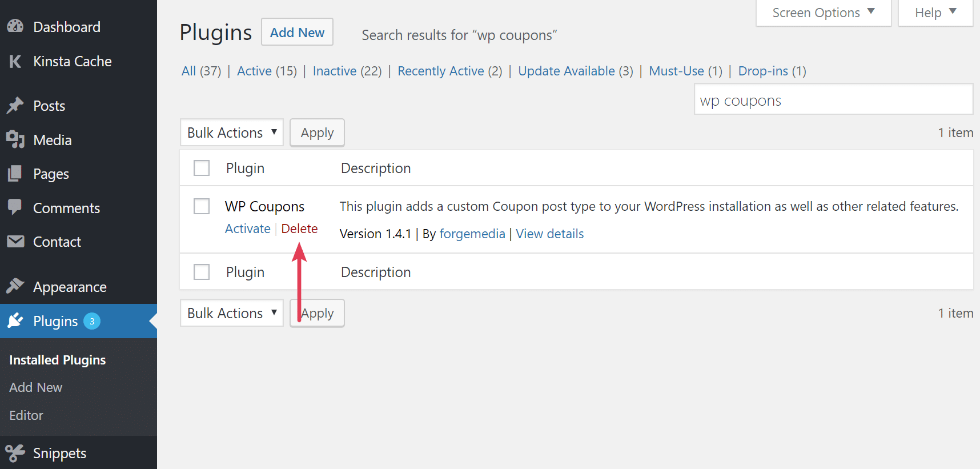Click the Plugin column header

click(245, 168)
